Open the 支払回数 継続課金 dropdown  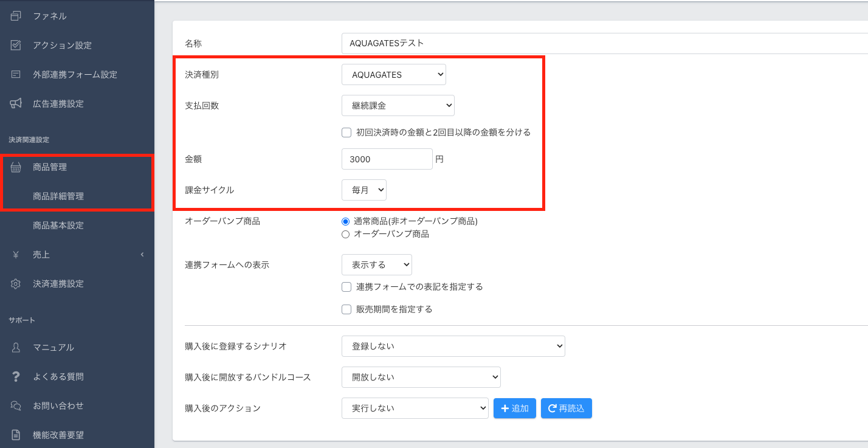(x=398, y=105)
